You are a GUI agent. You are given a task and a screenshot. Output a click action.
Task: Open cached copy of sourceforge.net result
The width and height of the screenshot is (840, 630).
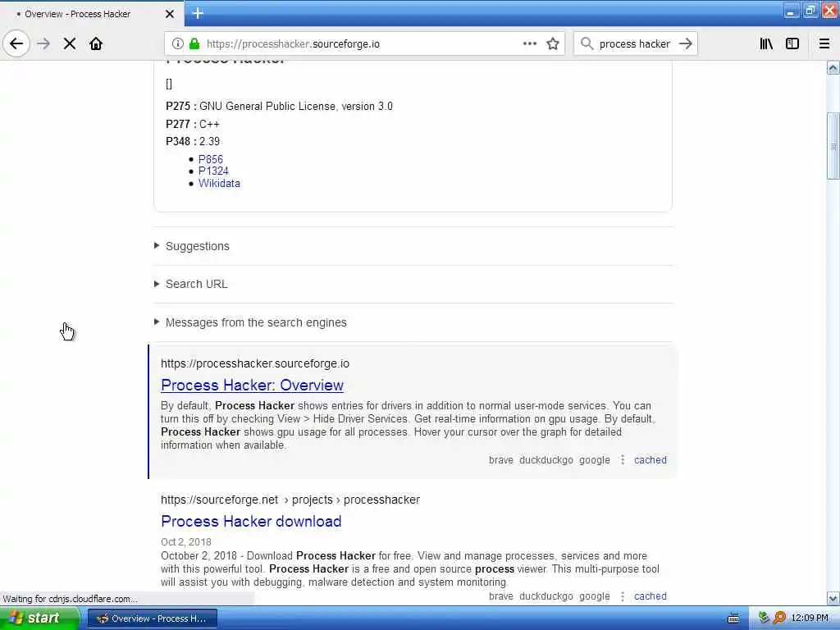651,596
